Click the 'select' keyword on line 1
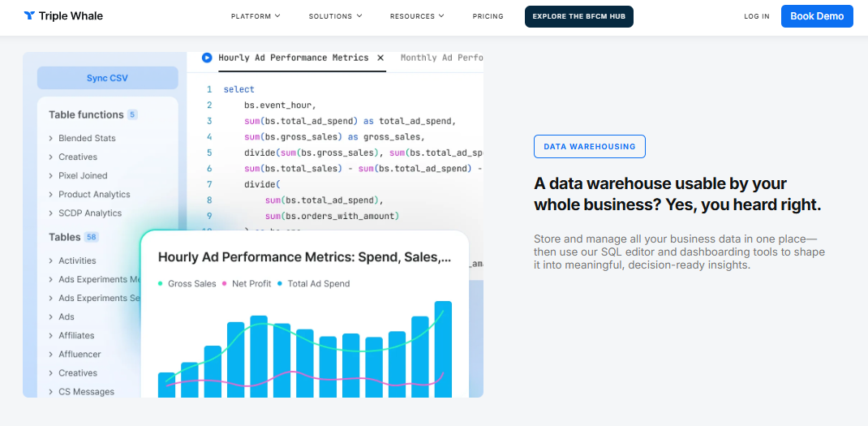Screen dimensions: 868x426 tap(239, 90)
